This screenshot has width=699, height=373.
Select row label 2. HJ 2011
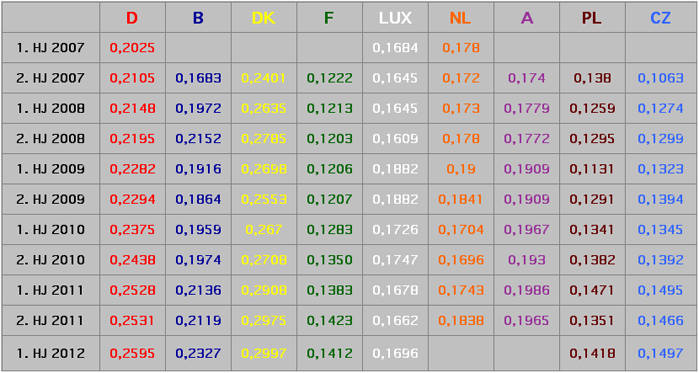50,320
